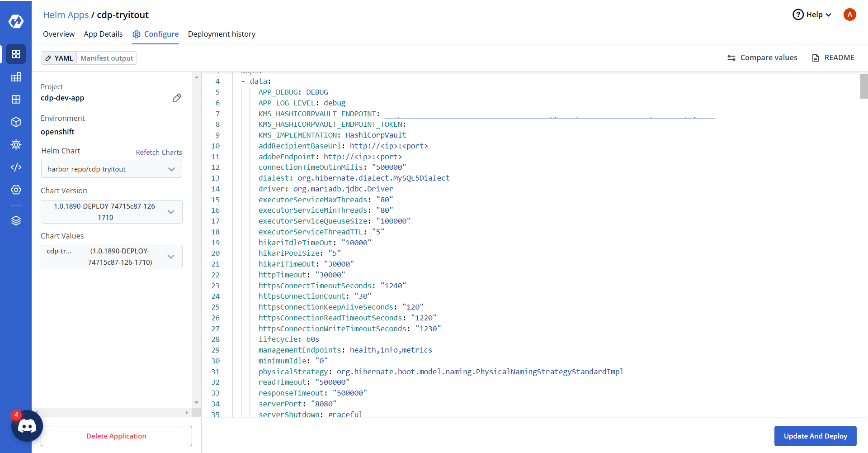Expand the Helm Chart harbor-repo dropdown
The image size is (868, 453).
click(x=111, y=169)
